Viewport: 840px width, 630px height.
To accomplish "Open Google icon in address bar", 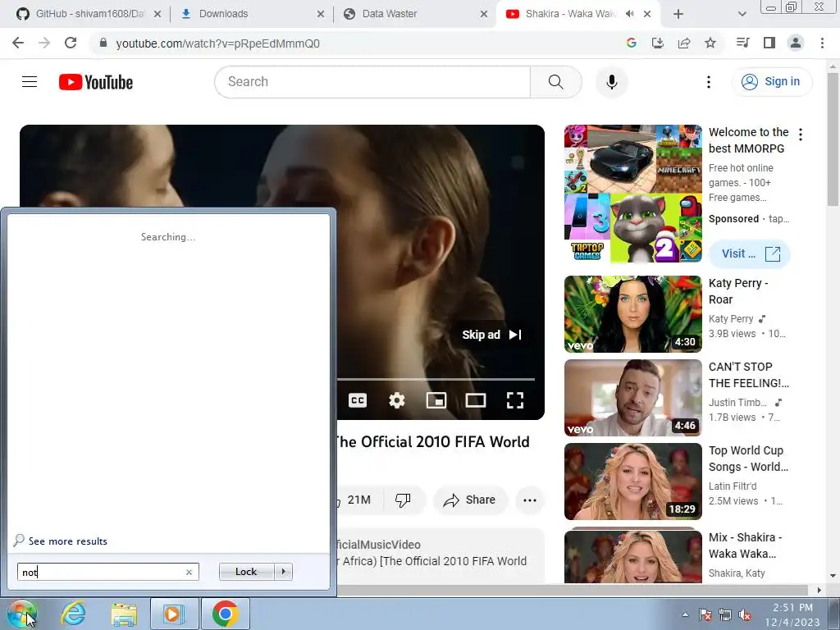I will point(631,43).
